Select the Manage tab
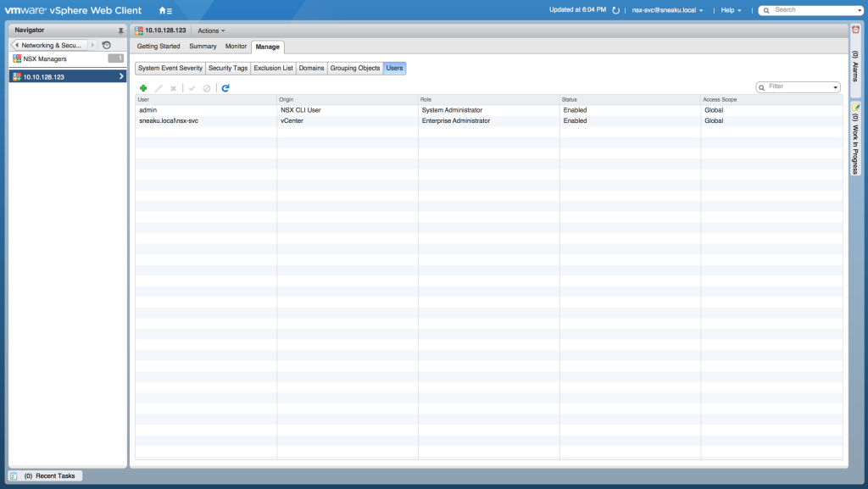Viewport: 868px width, 489px height. pyautogui.click(x=267, y=47)
